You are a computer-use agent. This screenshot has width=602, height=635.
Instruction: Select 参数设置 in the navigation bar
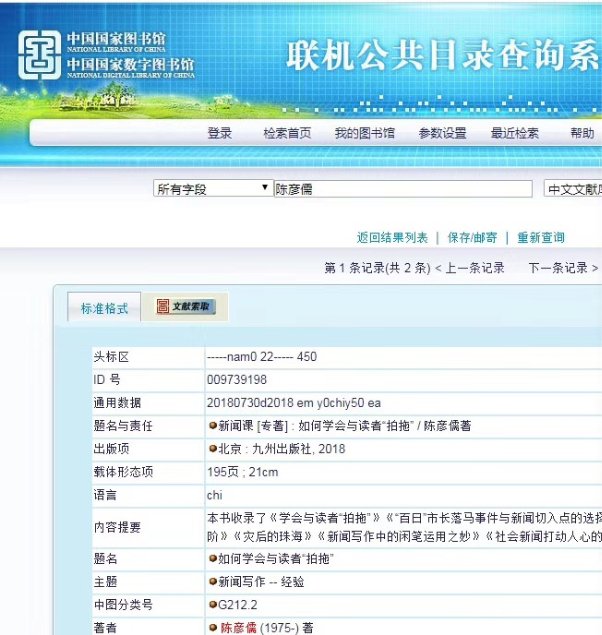[442, 134]
